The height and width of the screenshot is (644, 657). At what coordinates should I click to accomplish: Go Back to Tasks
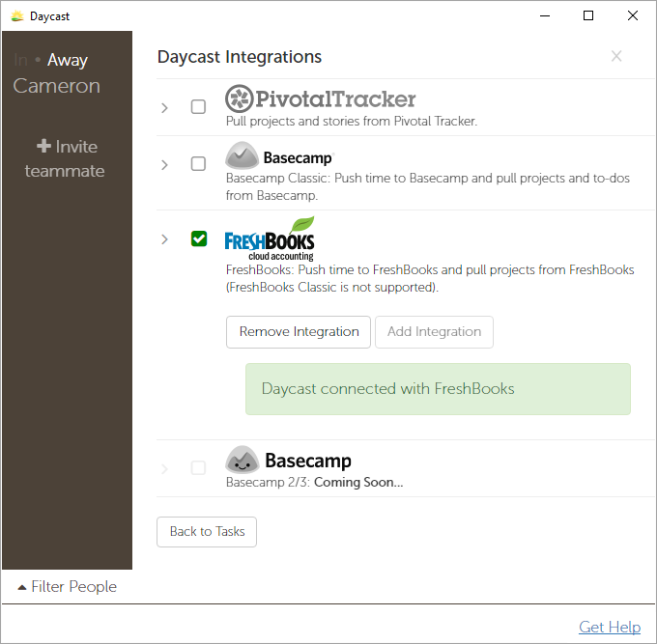[x=207, y=532]
